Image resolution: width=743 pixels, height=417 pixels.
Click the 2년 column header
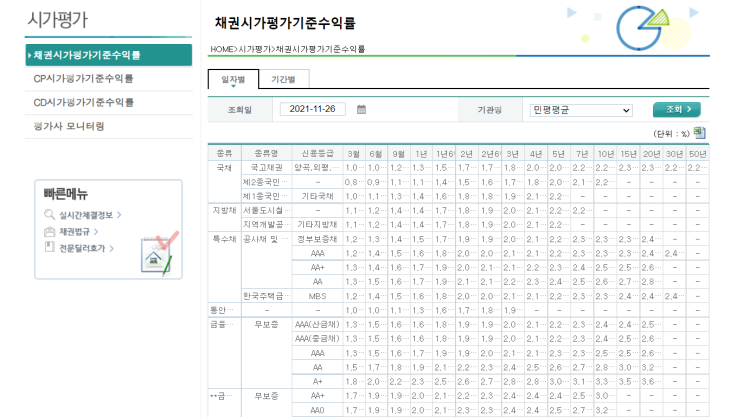click(467, 154)
